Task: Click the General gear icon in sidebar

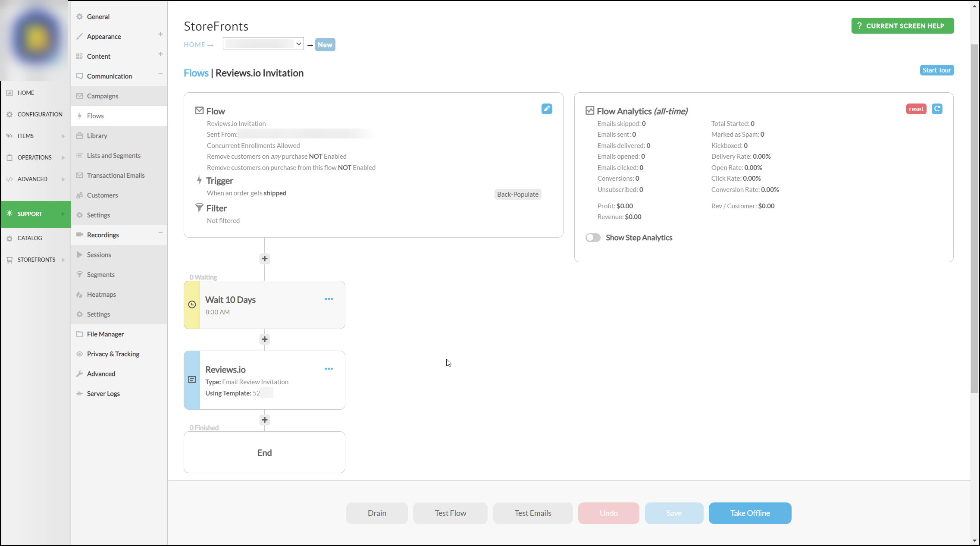Action: [80, 17]
